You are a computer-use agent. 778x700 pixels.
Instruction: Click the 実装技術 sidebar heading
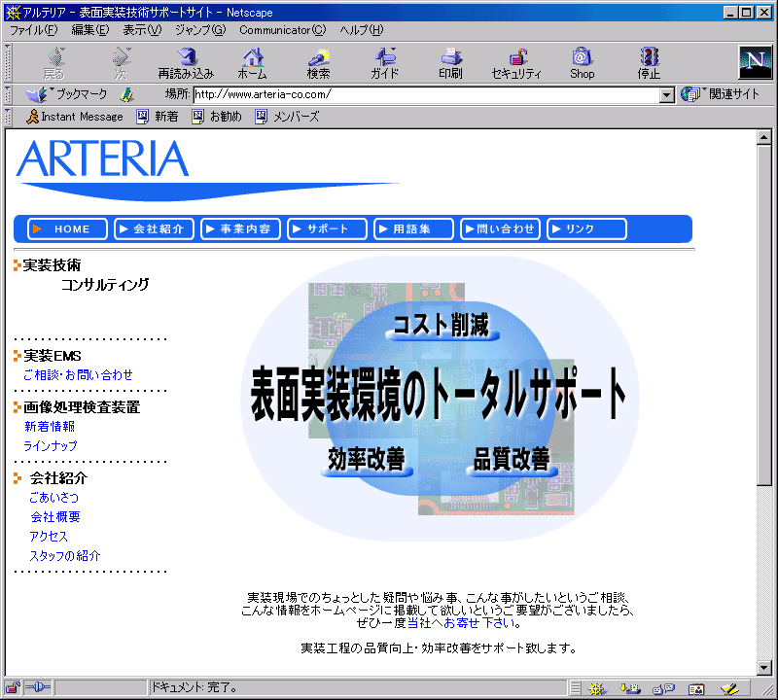pos(53,265)
